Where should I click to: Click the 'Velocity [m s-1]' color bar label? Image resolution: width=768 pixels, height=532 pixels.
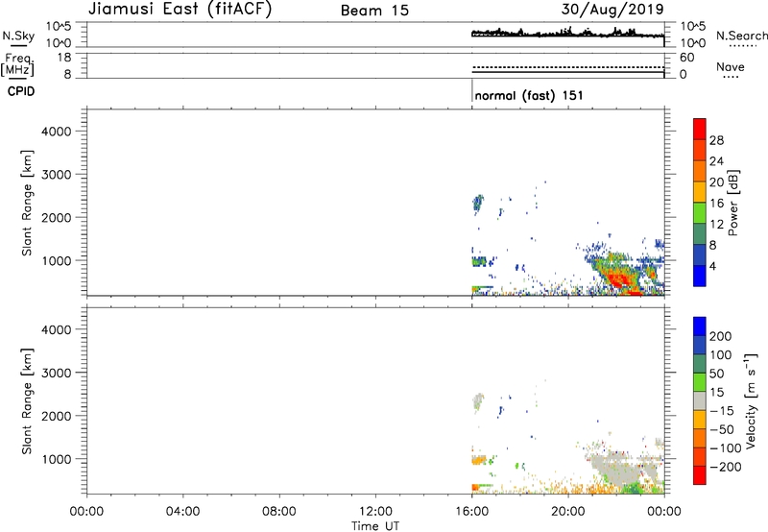click(751, 400)
